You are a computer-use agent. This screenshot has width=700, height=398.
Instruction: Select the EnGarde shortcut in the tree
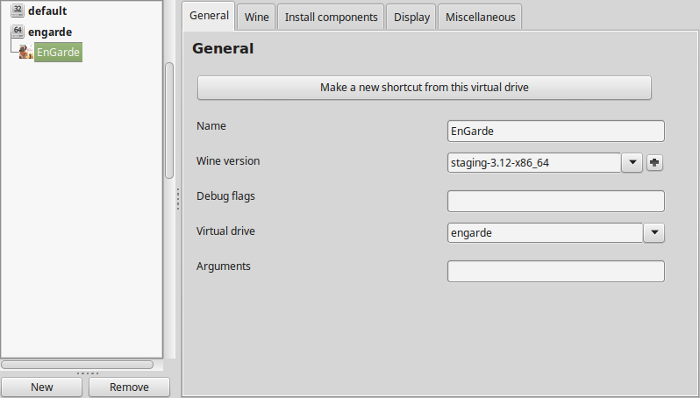[58, 52]
